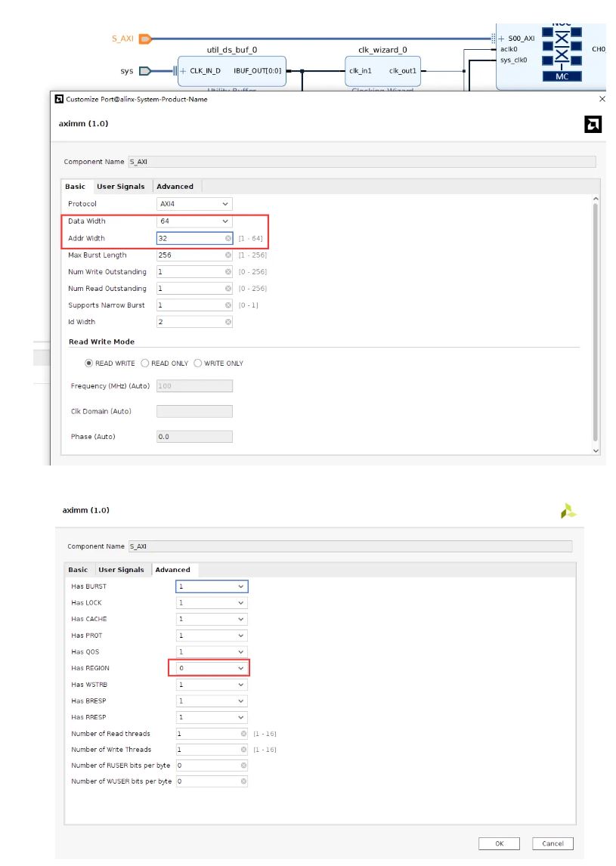The width and height of the screenshot is (616, 866).
Task: Switch to User Signals tab in upper dialog
Action: click(x=121, y=187)
